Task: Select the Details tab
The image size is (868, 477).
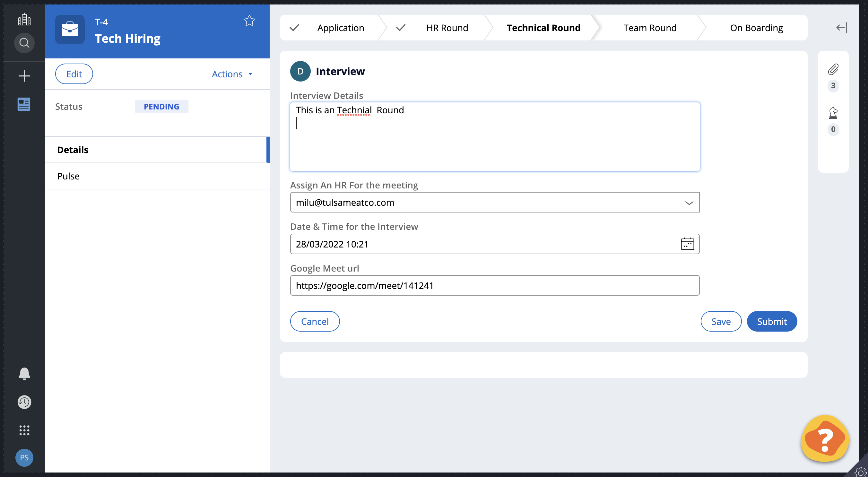Action: coord(73,150)
